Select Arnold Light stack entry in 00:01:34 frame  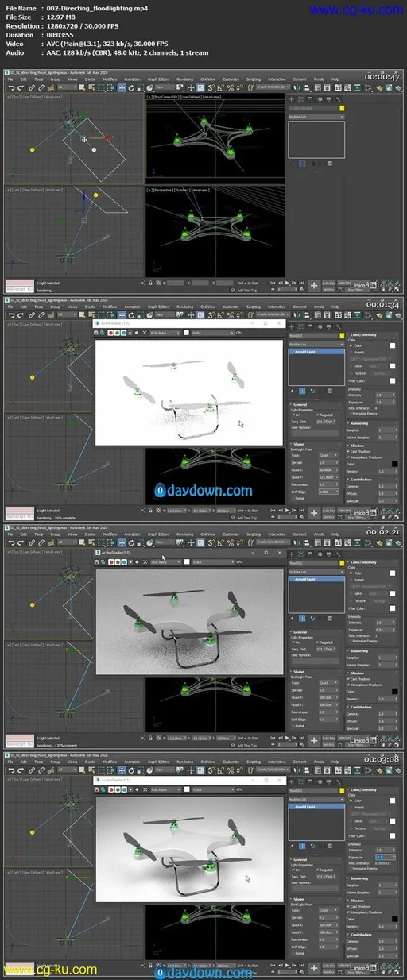tap(316, 352)
